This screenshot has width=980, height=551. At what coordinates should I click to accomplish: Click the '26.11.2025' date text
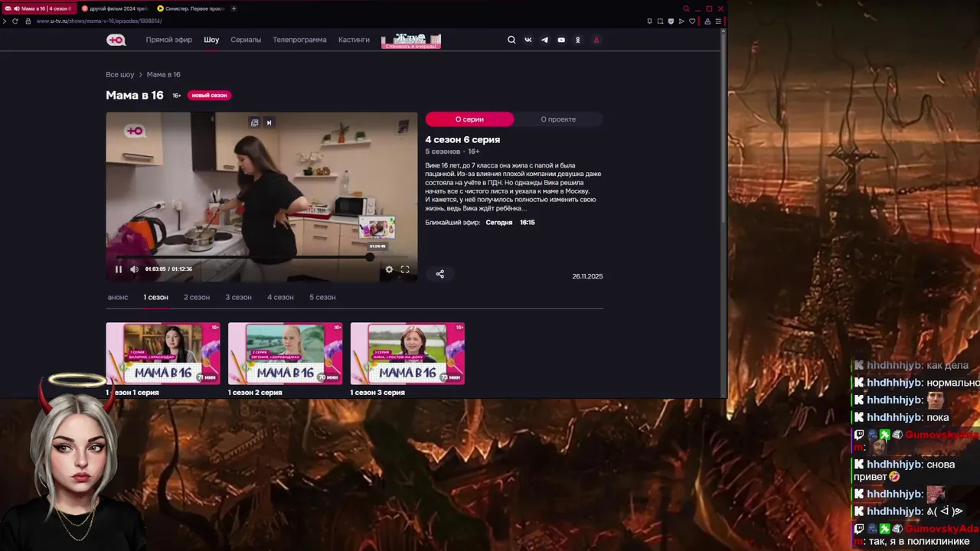(587, 276)
